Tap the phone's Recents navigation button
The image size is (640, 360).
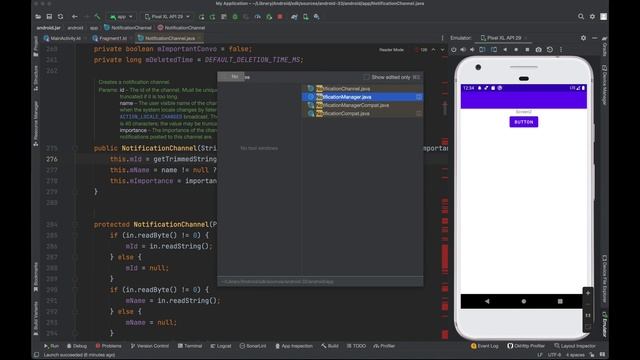[x=560, y=301]
